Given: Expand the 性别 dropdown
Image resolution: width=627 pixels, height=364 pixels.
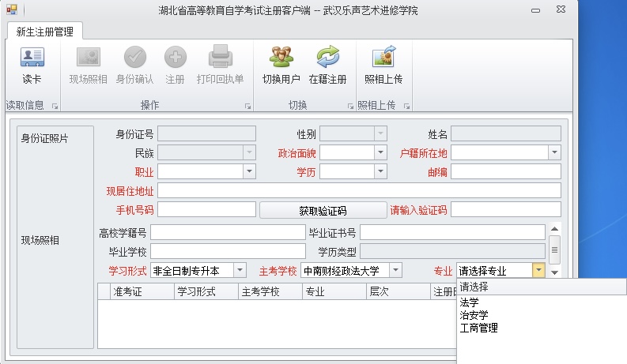Looking at the screenshot, I should [380, 133].
